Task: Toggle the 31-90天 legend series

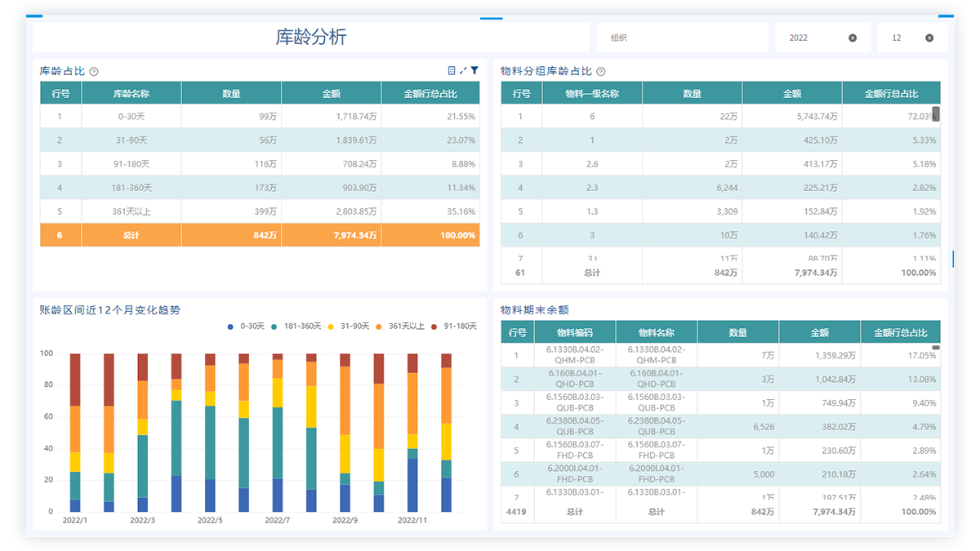Action: (x=348, y=327)
